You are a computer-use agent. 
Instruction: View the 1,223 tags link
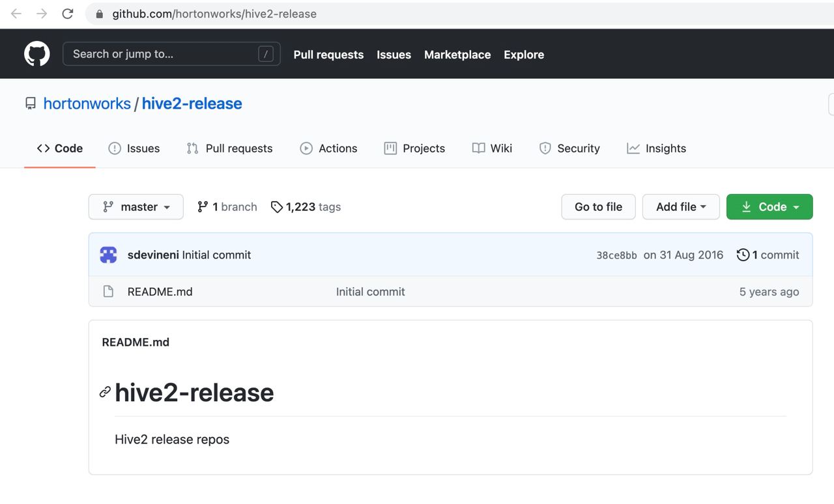(306, 207)
